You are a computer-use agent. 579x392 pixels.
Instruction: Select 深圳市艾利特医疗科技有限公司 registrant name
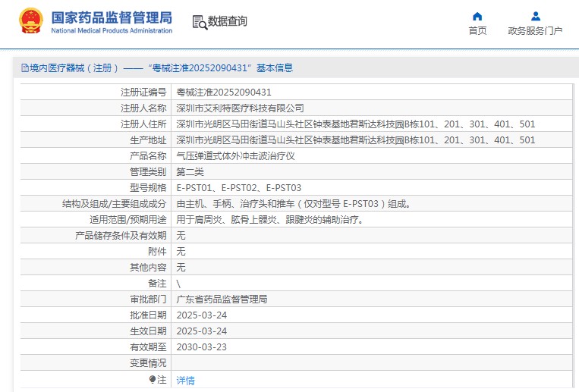tap(240, 108)
